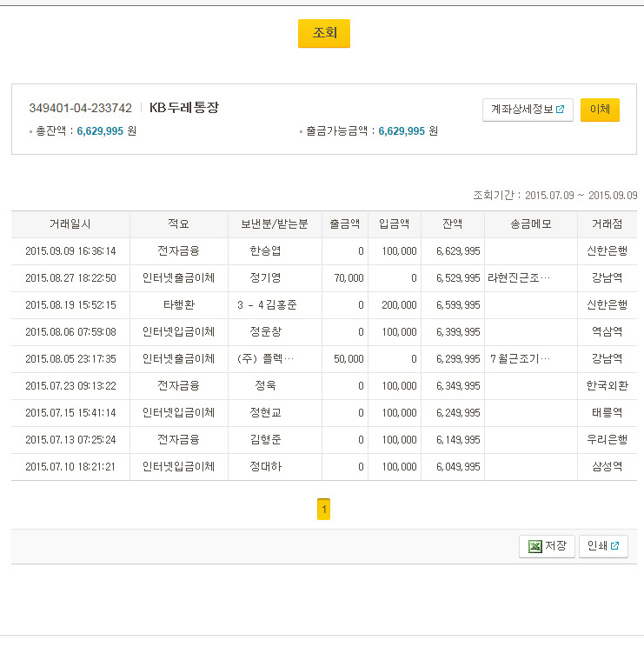Click account number 349401-04-233742
Viewport: 644px width, 647px height.
pyautogui.click(x=80, y=108)
